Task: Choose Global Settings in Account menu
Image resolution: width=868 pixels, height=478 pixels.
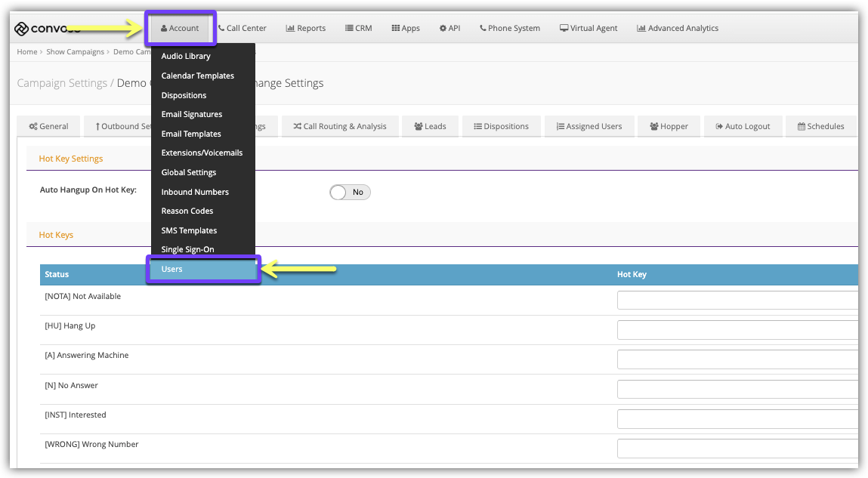Action: (189, 172)
